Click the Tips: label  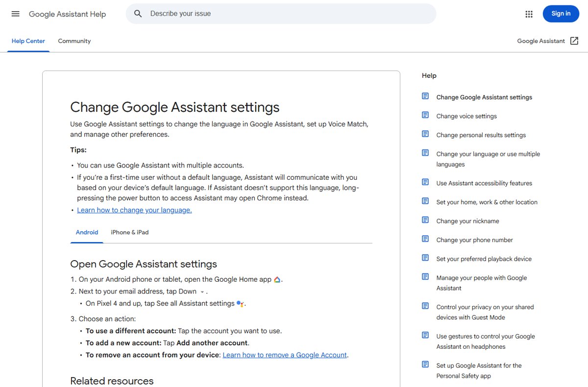point(78,150)
